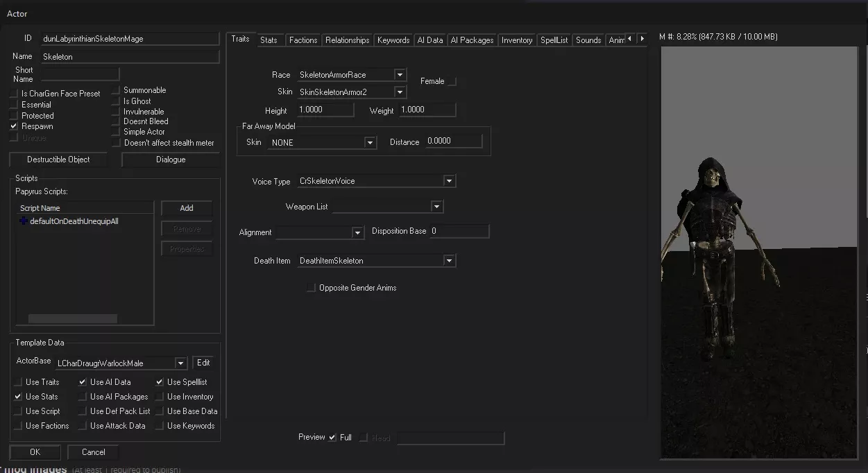Check the Doesnt Bleed option
868x473 pixels.
(x=117, y=121)
